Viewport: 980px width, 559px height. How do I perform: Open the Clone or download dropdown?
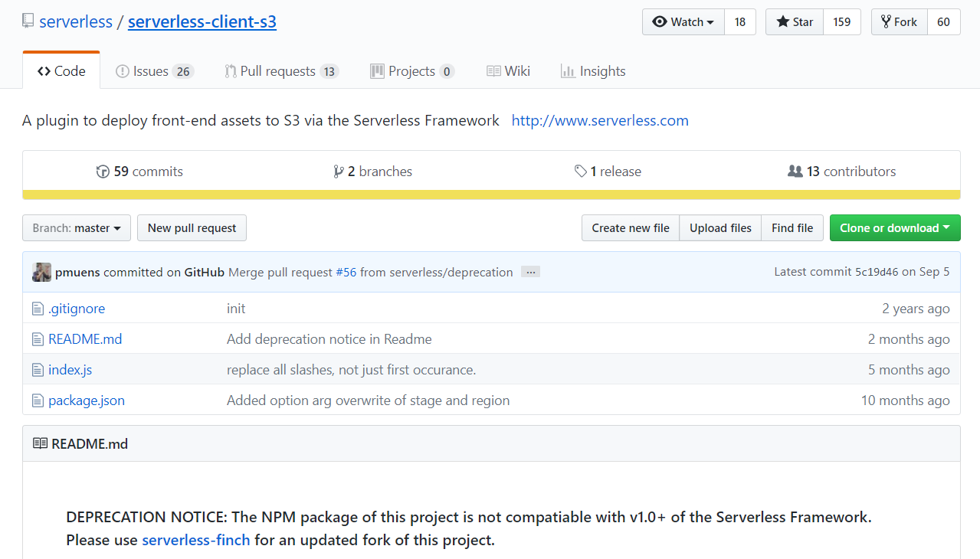pyautogui.click(x=895, y=228)
